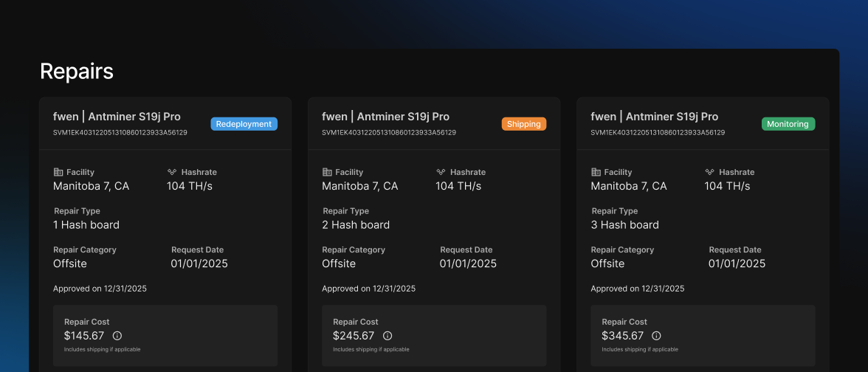Click 'Approved on 12/31/2025' in Shipping card
The image size is (868, 372).
pyautogui.click(x=369, y=289)
